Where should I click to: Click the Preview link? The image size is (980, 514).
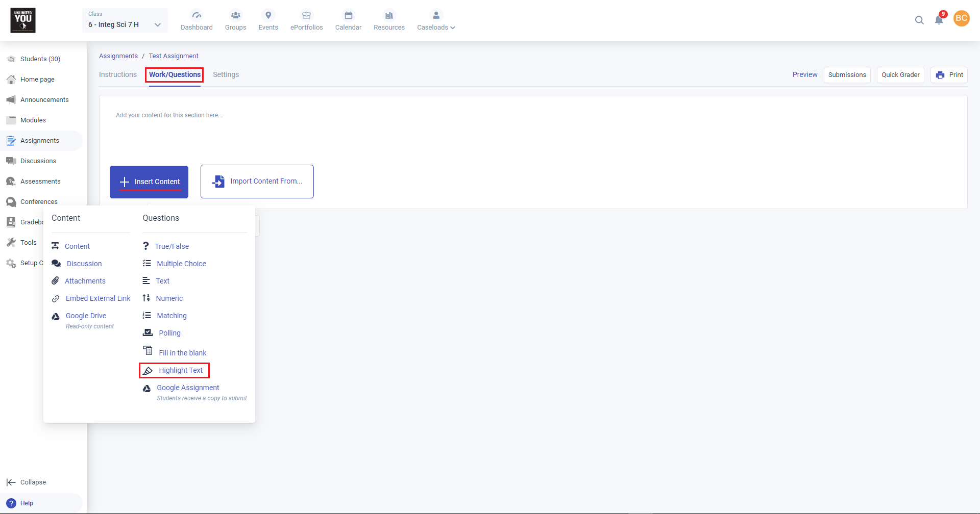(805, 74)
